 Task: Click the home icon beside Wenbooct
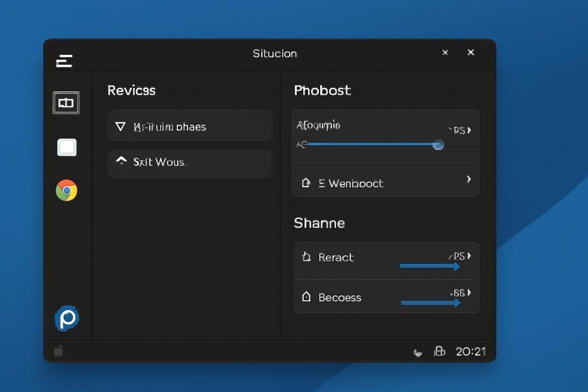[306, 183]
